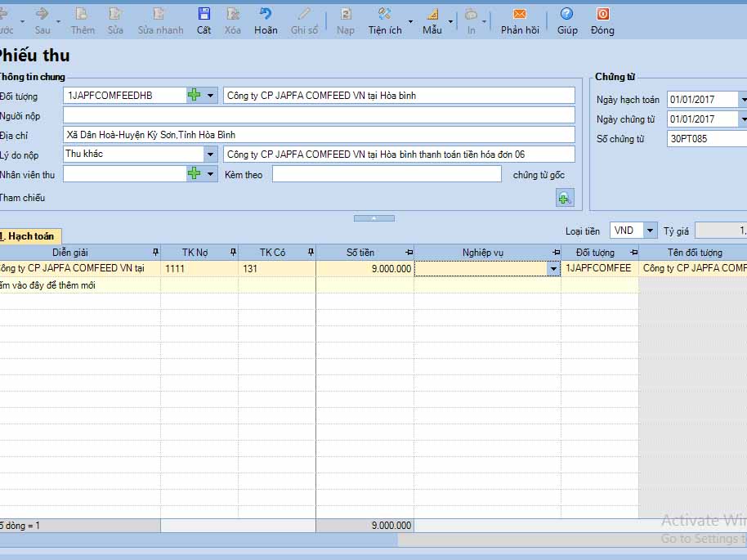Image resolution: width=747 pixels, height=560 pixels.
Task: Click the Tham chiếu add reference icon
Action: point(565,198)
